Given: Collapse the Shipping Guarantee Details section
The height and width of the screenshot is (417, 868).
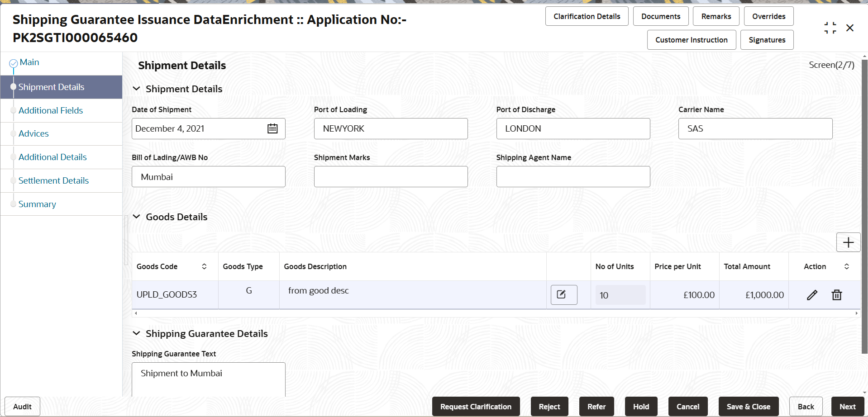Looking at the screenshot, I should (x=137, y=333).
